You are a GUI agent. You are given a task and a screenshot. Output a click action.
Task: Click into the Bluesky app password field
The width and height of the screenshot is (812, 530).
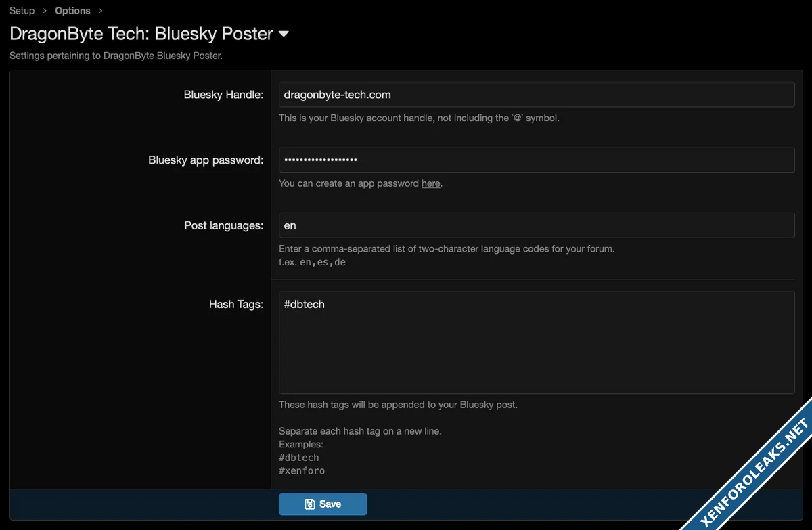(536, 160)
